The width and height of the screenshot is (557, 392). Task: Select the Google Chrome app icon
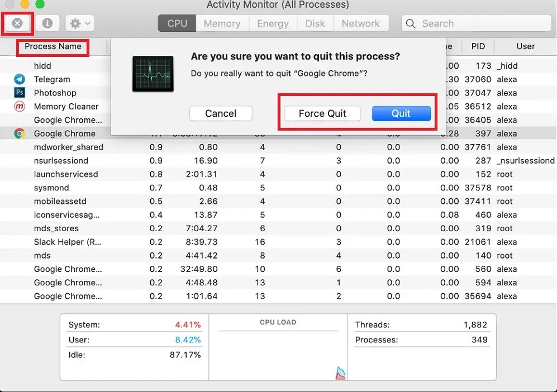click(20, 133)
